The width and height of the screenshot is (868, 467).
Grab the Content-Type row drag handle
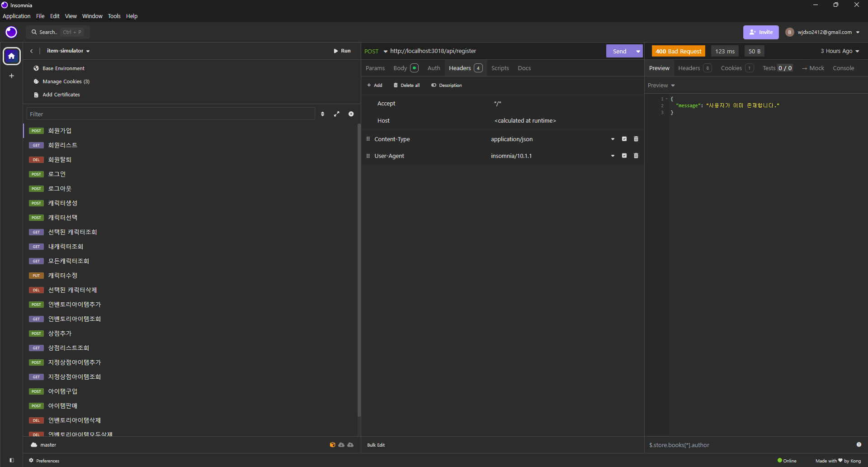point(368,139)
